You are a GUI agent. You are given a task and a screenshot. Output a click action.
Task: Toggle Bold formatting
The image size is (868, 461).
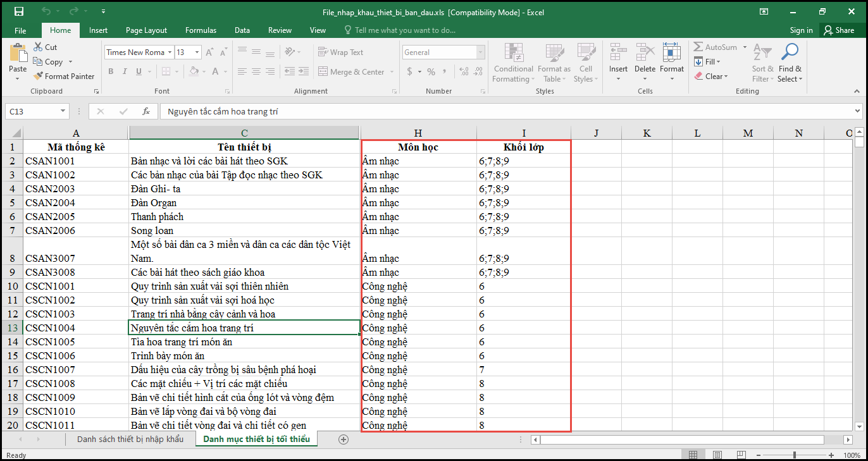(111, 71)
